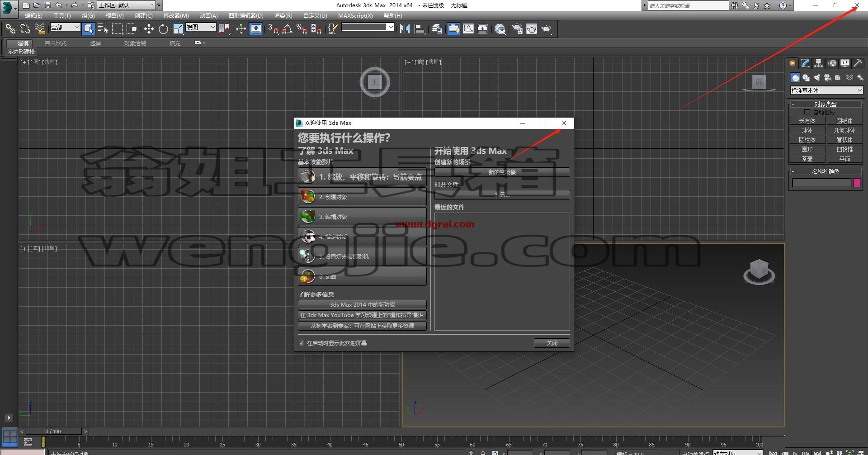Open the Curve Editor icon
Viewport: 868px width, 455px height.
coord(468,29)
